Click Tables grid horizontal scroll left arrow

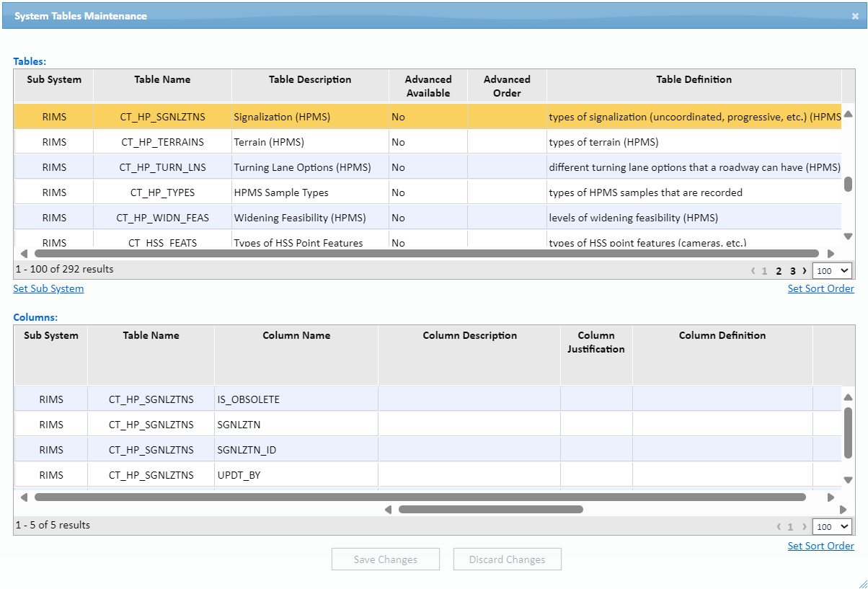pyautogui.click(x=23, y=254)
